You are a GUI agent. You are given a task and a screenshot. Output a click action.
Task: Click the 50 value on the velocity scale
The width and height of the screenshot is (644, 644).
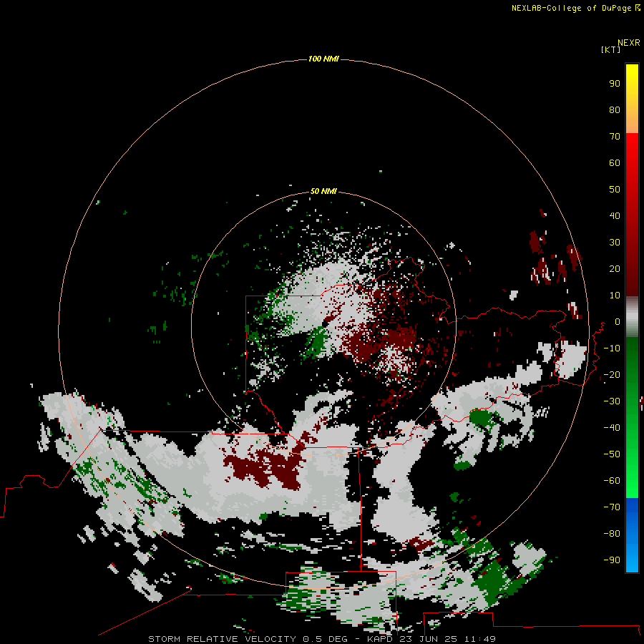(x=615, y=190)
